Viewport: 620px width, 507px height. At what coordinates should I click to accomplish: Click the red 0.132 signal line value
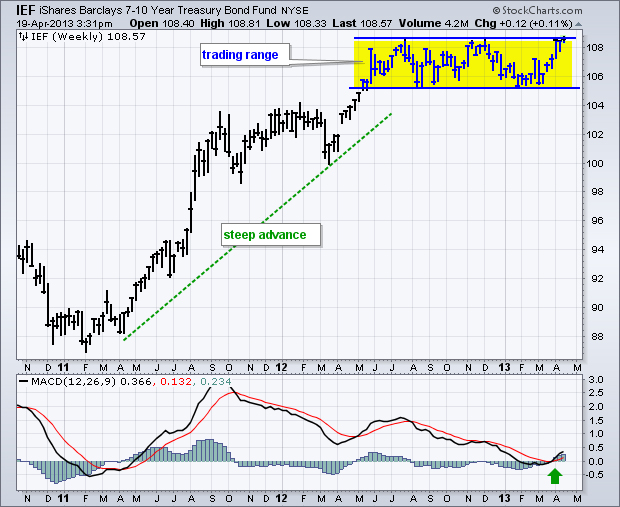coord(176,382)
